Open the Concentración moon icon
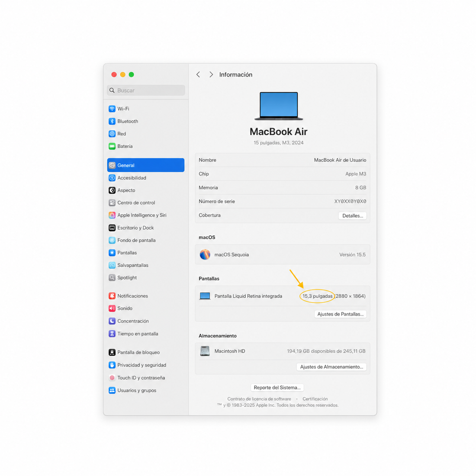This screenshot has width=476, height=476. click(x=112, y=321)
